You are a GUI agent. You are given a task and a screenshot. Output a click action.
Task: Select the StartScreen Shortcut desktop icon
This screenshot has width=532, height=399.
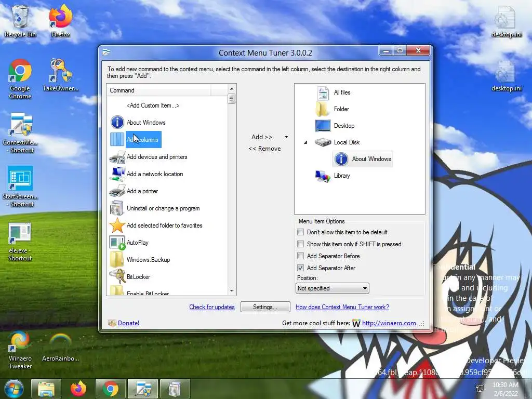tap(20, 187)
